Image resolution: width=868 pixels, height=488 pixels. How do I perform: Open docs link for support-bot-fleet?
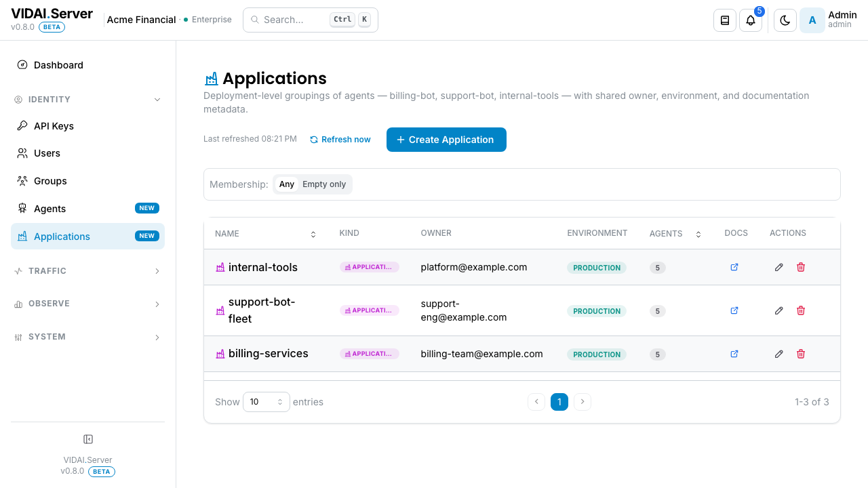[x=734, y=310]
